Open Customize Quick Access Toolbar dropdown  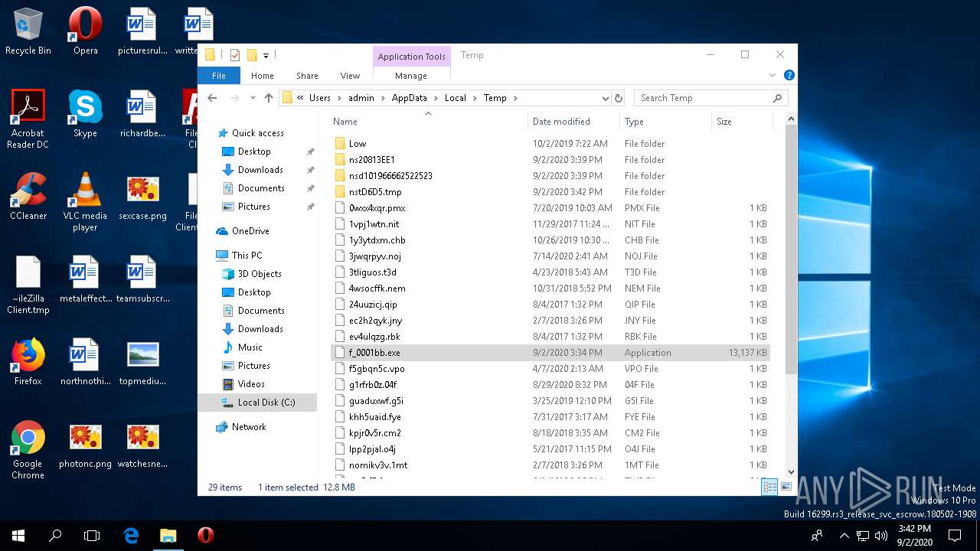click(x=266, y=55)
